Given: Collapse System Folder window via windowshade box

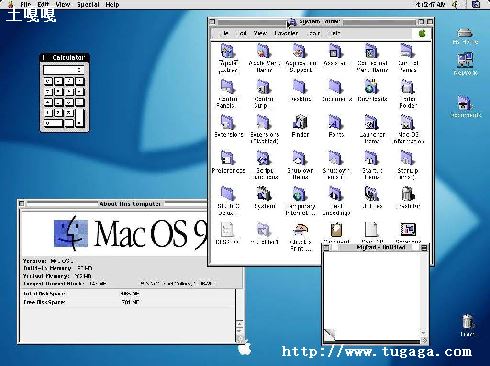Looking at the screenshot, I should pyautogui.click(x=430, y=21).
